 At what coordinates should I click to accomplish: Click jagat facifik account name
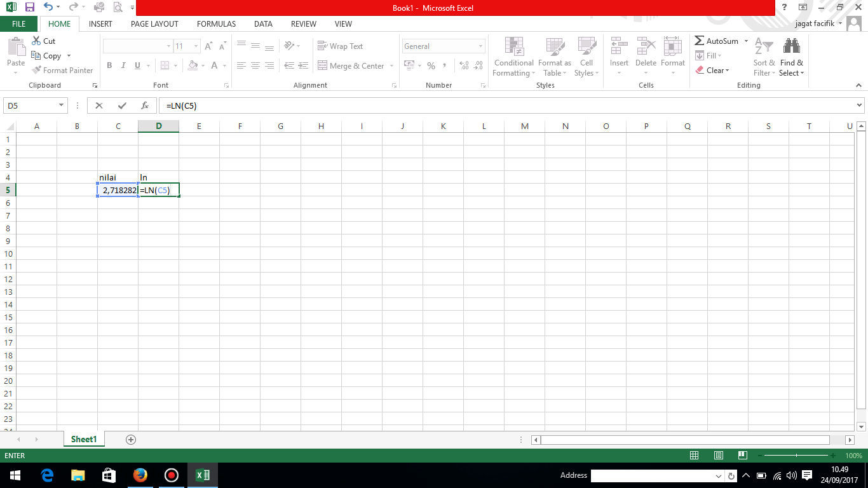pos(816,24)
